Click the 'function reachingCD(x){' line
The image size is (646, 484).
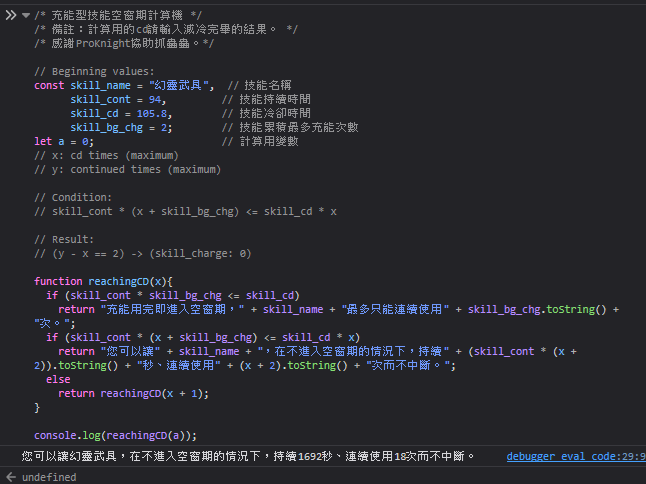tap(103, 281)
